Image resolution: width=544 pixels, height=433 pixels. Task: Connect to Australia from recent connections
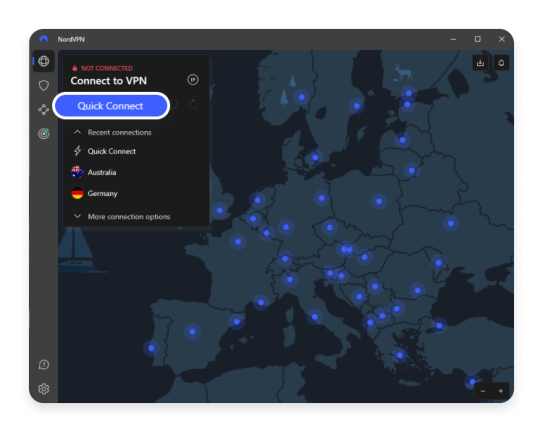coord(94,172)
